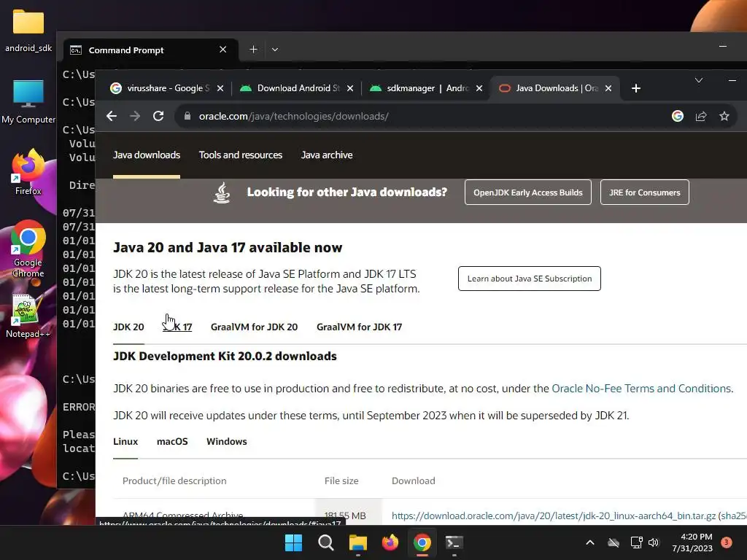Viewport: 747px width, 560px height.
Task: Click 'Java 20 and Java 17 available now' heading
Action: (x=228, y=248)
